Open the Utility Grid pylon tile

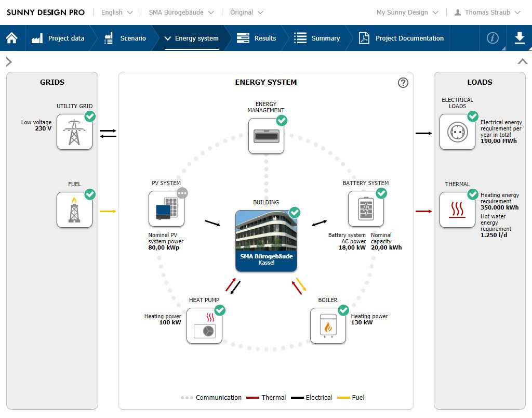pos(74,132)
